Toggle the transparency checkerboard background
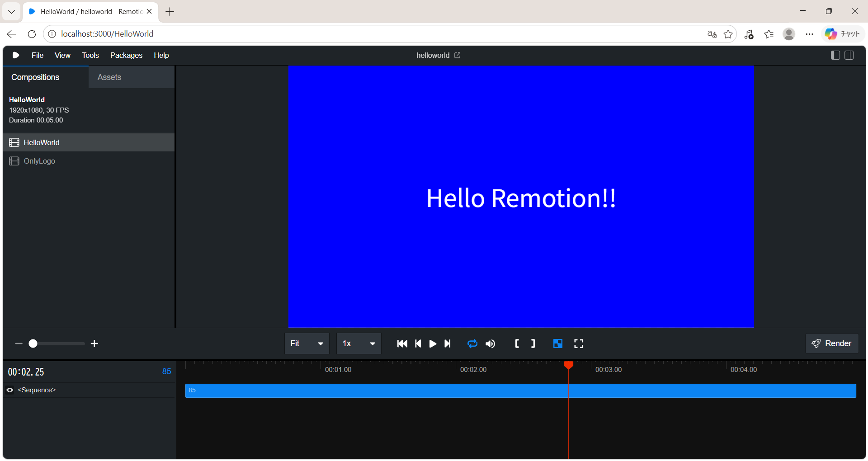The width and height of the screenshot is (868, 461). click(558, 344)
